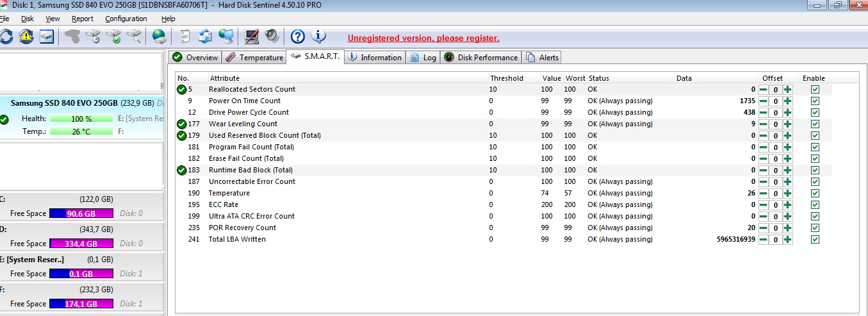Image resolution: width=868 pixels, height=316 pixels.
Task: Click plus offset button for Wear Leveling Count
Action: pos(787,124)
